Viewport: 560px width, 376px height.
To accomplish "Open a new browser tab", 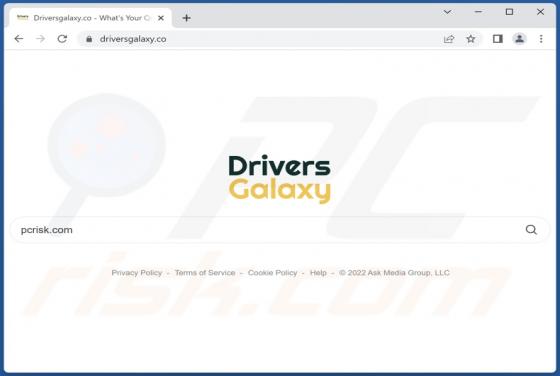I will pyautogui.click(x=186, y=18).
